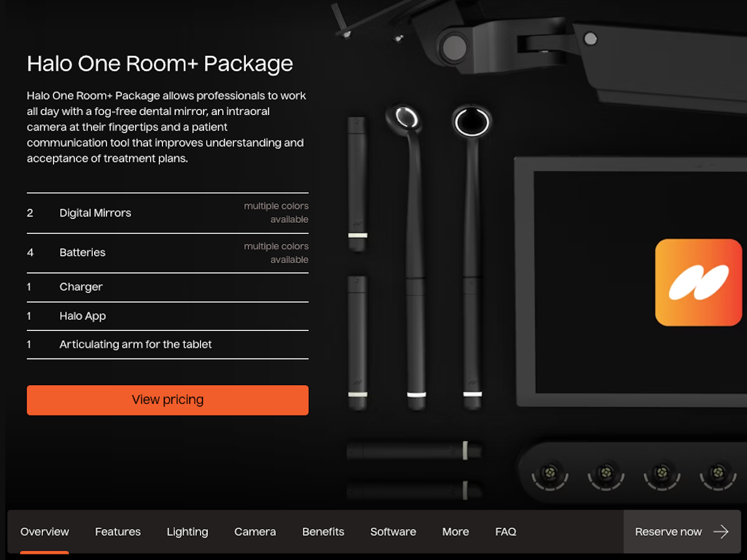Click the tilted digital mirror head

click(x=405, y=117)
